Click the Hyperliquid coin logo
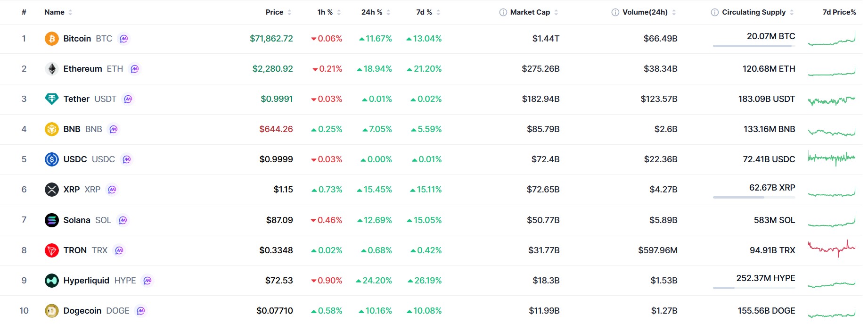 (x=52, y=281)
